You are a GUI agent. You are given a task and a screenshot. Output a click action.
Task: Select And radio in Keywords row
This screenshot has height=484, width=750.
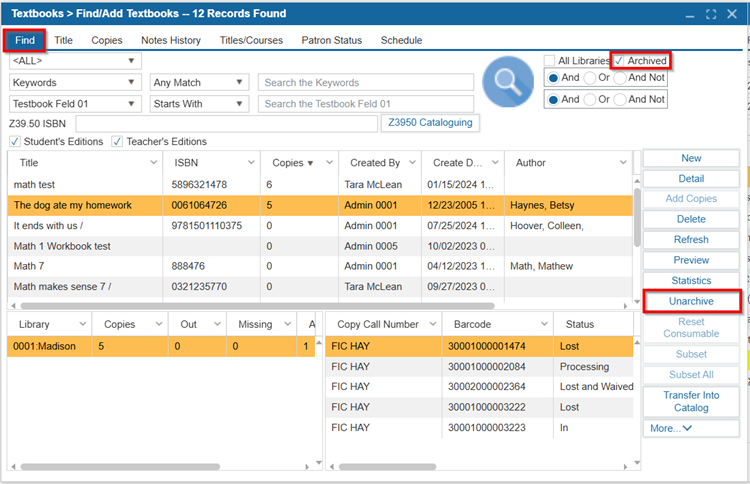pyautogui.click(x=553, y=77)
